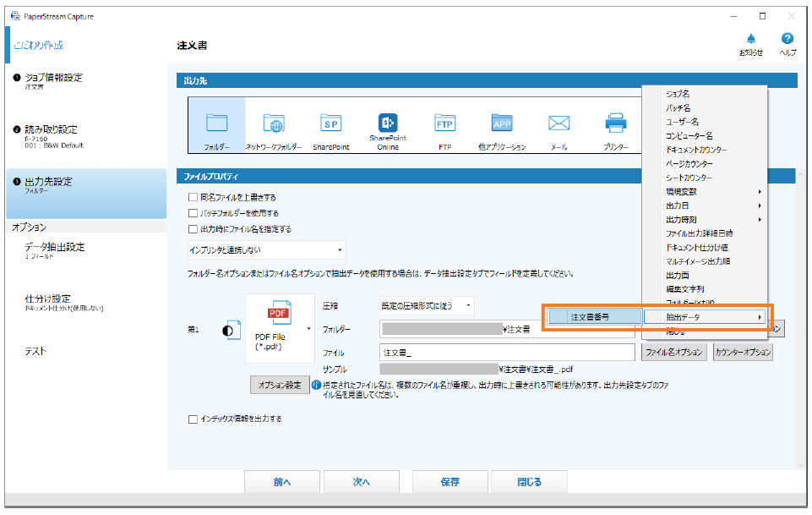Expand the 環境変数 submenu
Image resolution: width=812 pixels, height=515 pixels.
[705, 192]
